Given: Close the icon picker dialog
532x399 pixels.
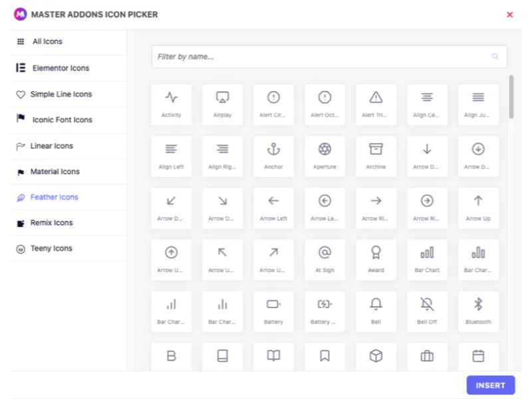Looking at the screenshot, I should pyautogui.click(x=509, y=15).
